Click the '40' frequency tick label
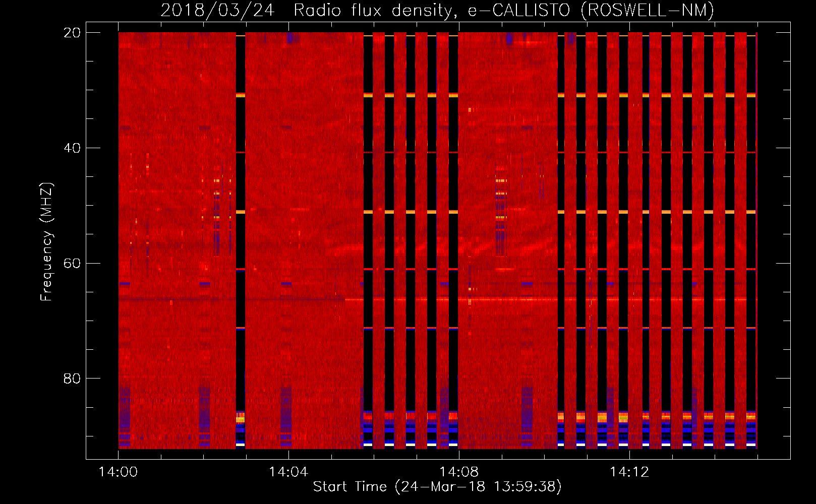 click(72, 148)
